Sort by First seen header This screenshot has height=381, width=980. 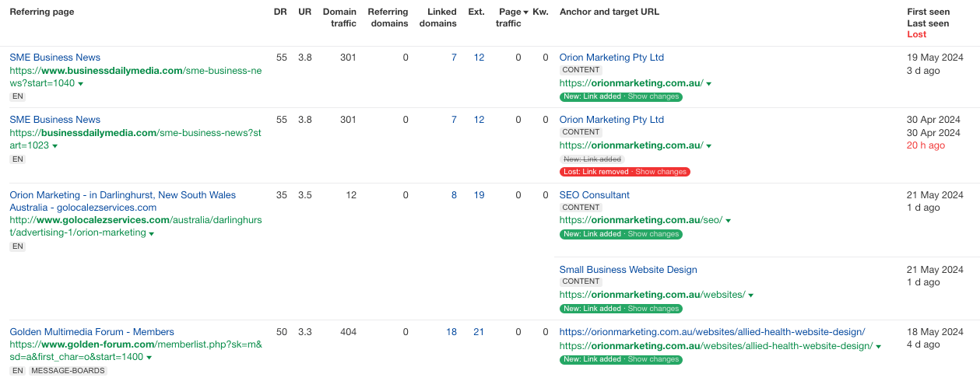tap(928, 12)
